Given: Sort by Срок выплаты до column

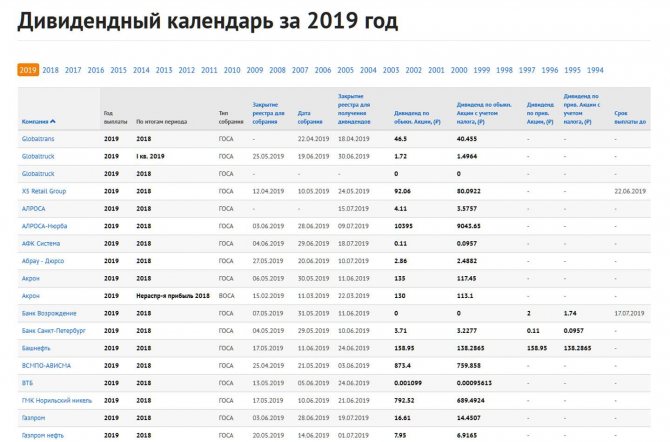Looking at the screenshot, I should (630, 118).
